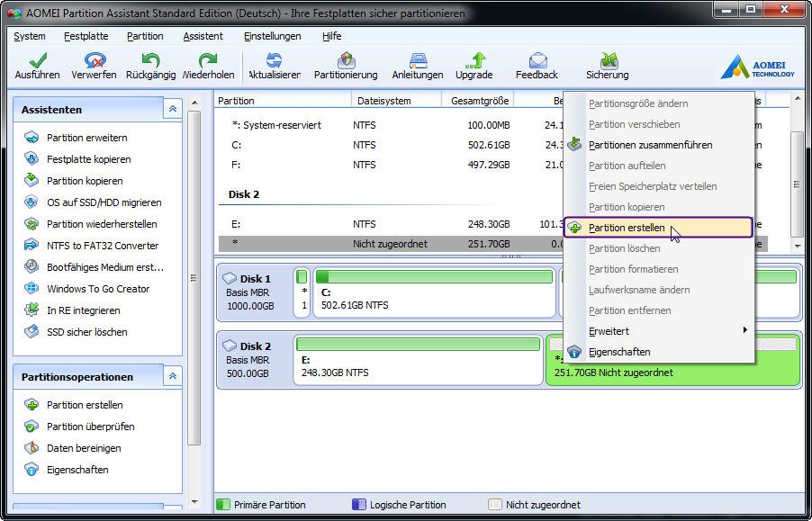Image resolution: width=812 pixels, height=521 pixels.
Task: Launch NTFS to FAT32 Converter
Action: click(x=92, y=246)
